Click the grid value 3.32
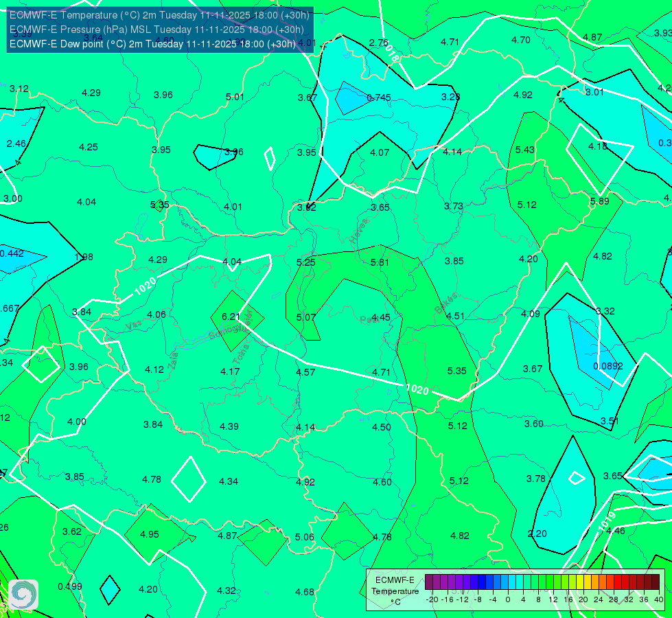The width and height of the screenshot is (672, 618). pos(605,311)
